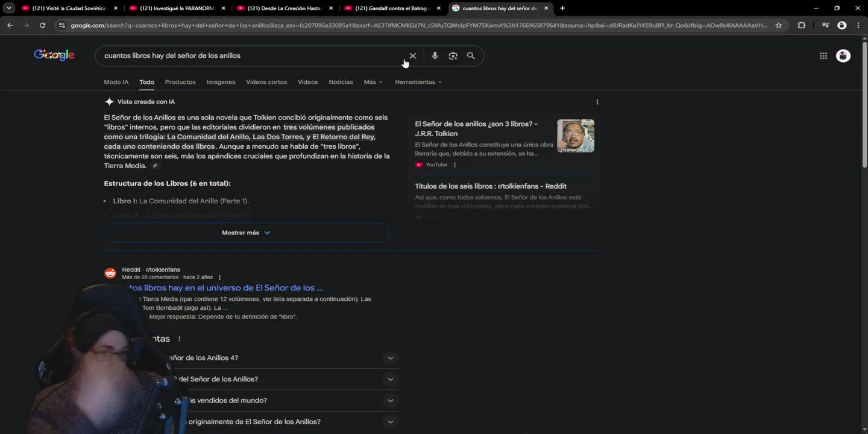
Task: Click the YouTube source video thumbnail
Action: click(576, 136)
